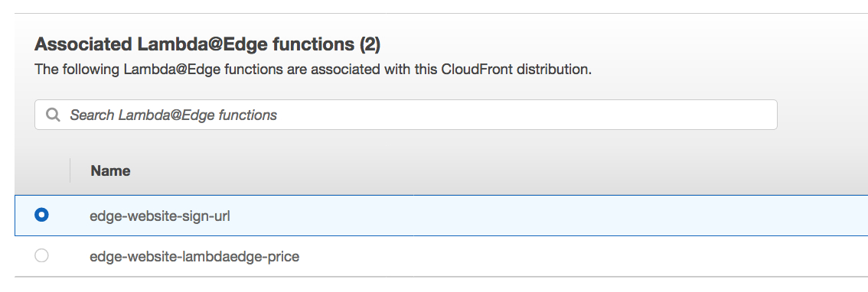Image resolution: width=868 pixels, height=292 pixels.
Task: Click the function count (2) in heading
Action: 370,44
